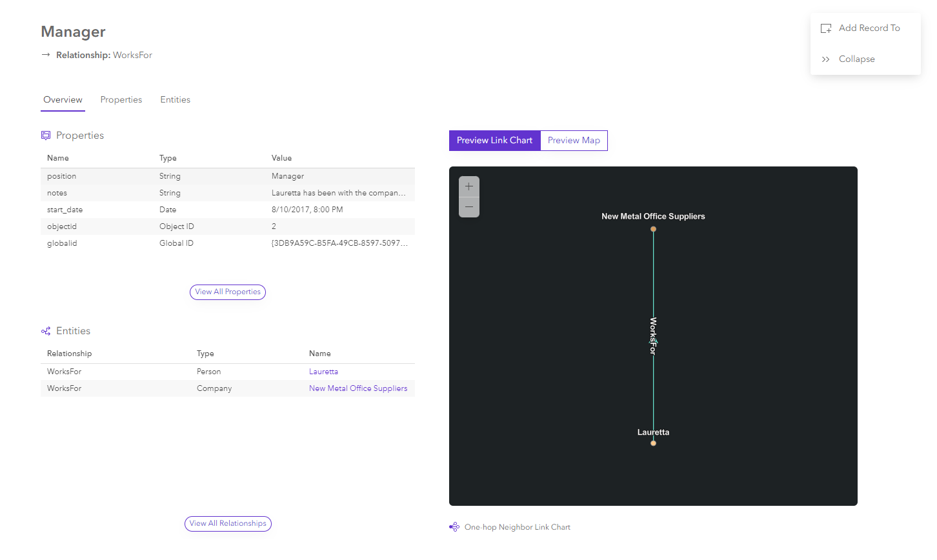Open the Properties tab
The image size is (937, 560).
pos(121,99)
